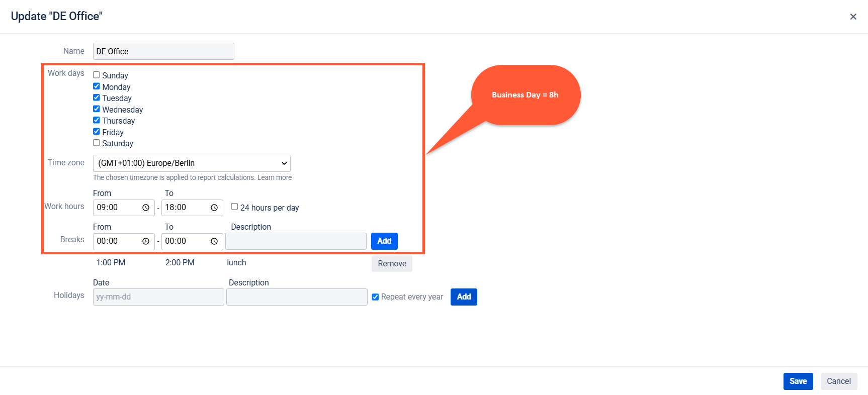Uncheck Monday work day

[97, 86]
